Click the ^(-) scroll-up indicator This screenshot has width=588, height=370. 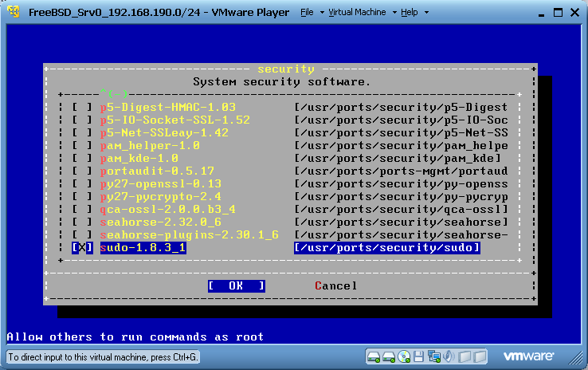114,93
